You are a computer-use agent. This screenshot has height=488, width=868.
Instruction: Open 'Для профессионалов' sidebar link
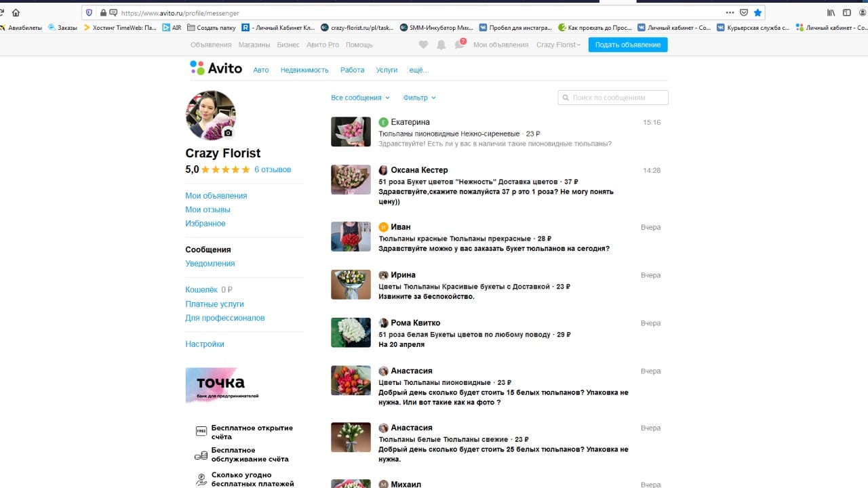click(225, 318)
